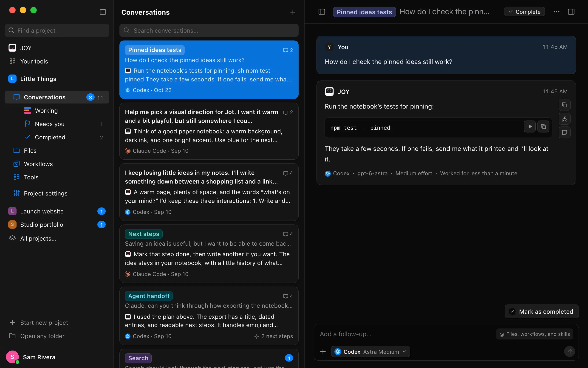This screenshot has width=588, height=368.
Task: Run the npm test command
Action: click(x=530, y=126)
